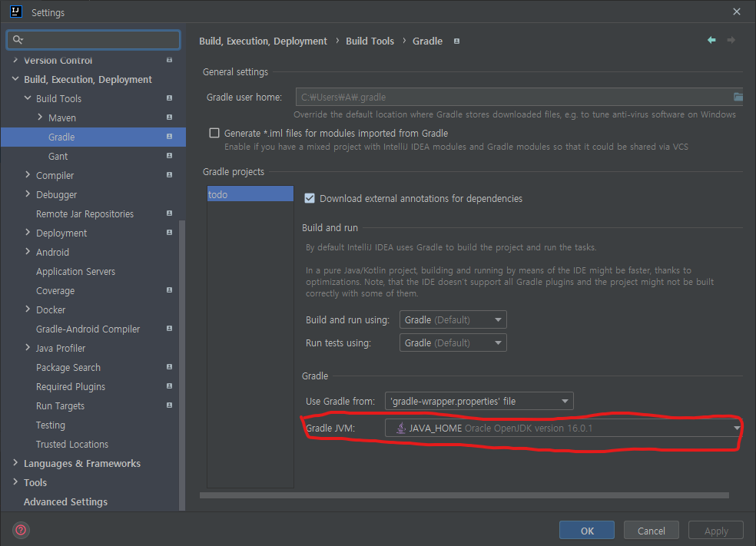Expand the Tools tree node
This screenshot has height=546, width=756.
(15, 482)
